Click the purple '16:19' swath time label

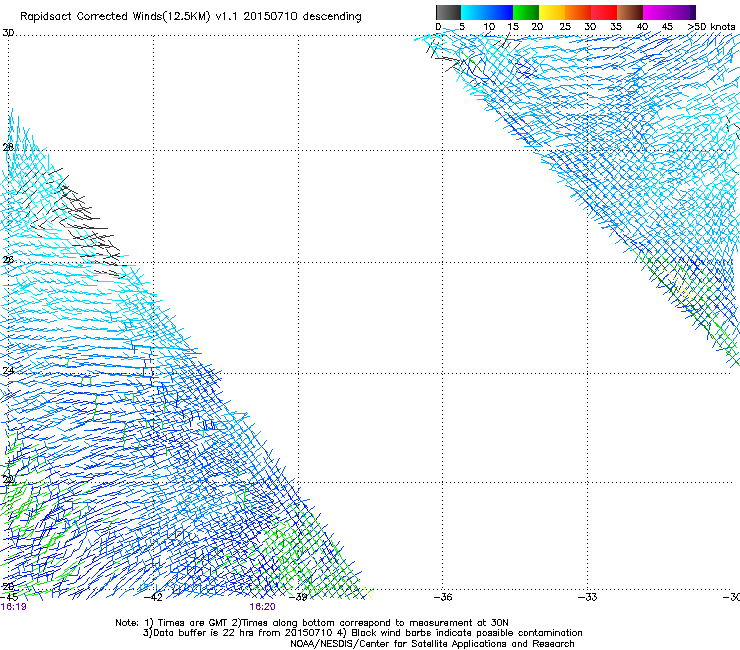pos(14,607)
